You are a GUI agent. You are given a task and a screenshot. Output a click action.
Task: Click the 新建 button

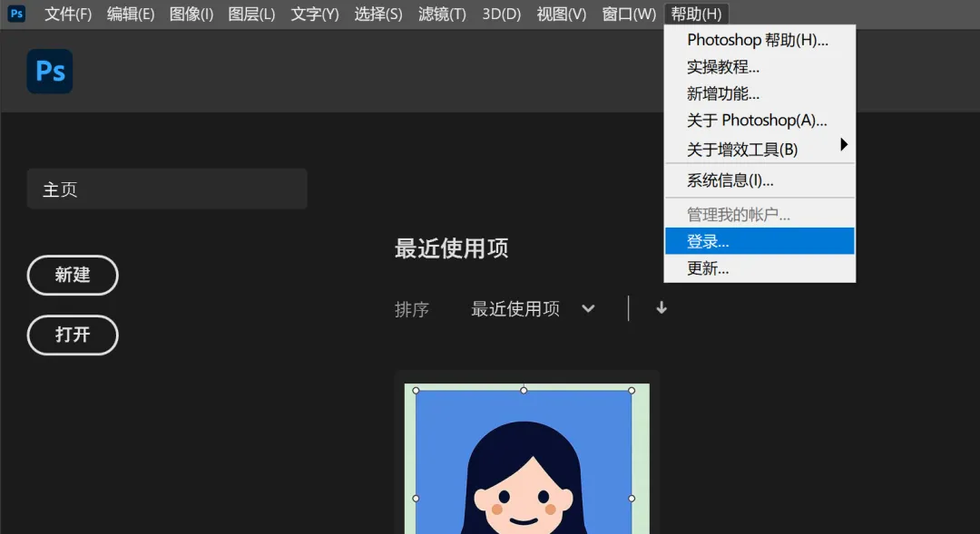pyautogui.click(x=73, y=275)
